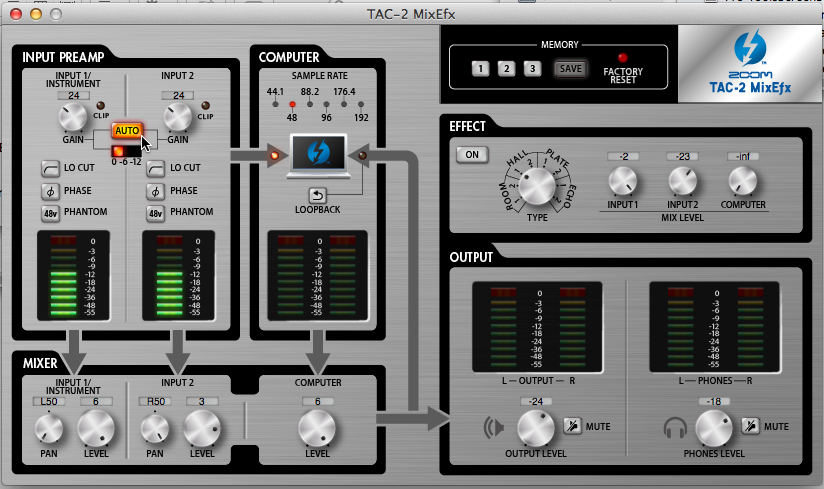Switch the EFFECT ON button

coord(472,154)
